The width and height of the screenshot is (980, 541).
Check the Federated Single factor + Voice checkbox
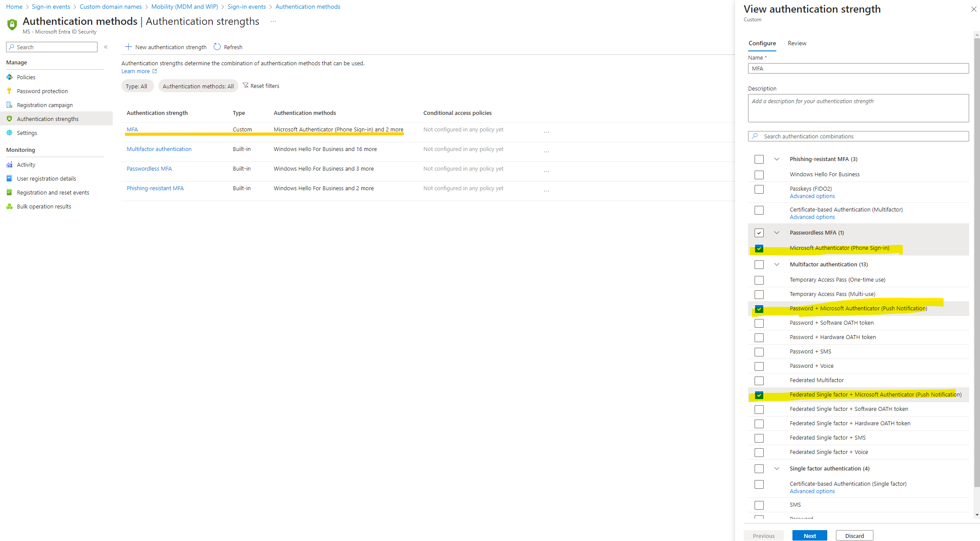point(759,452)
